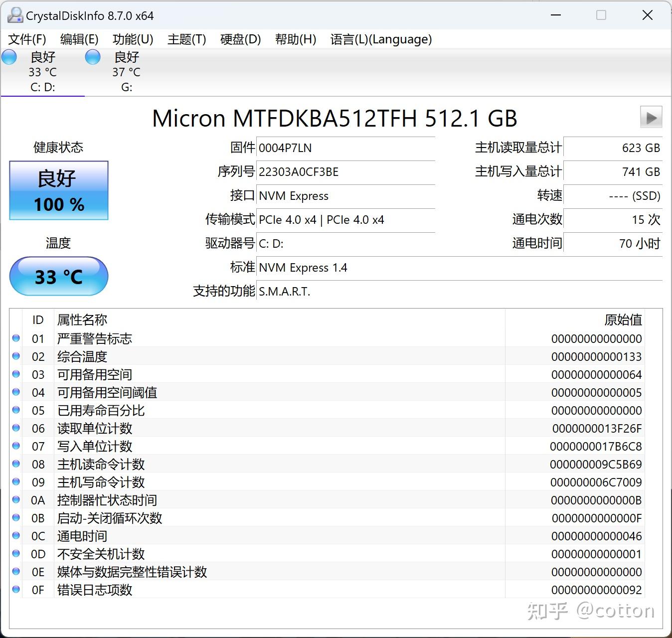This screenshot has height=638, width=672.
Task: Click the ID column header
Action: (38, 319)
